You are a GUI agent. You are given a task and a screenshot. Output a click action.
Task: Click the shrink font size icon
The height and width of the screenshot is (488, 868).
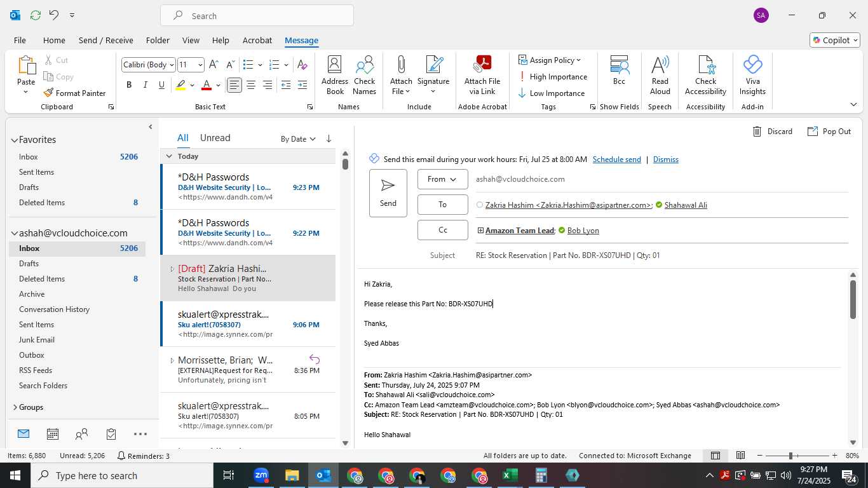coord(229,65)
